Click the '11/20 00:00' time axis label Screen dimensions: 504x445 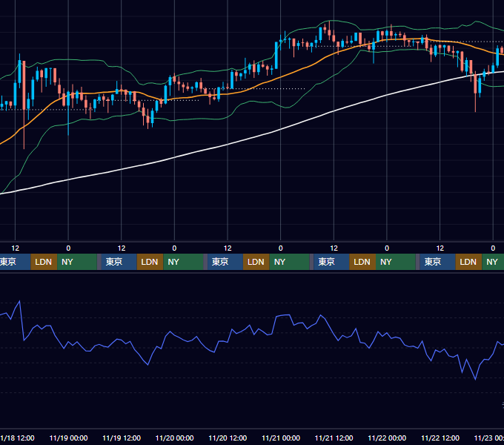[x=174, y=438]
